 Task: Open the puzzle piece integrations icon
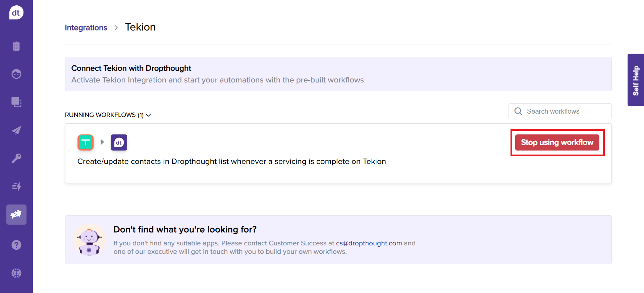pos(16,215)
